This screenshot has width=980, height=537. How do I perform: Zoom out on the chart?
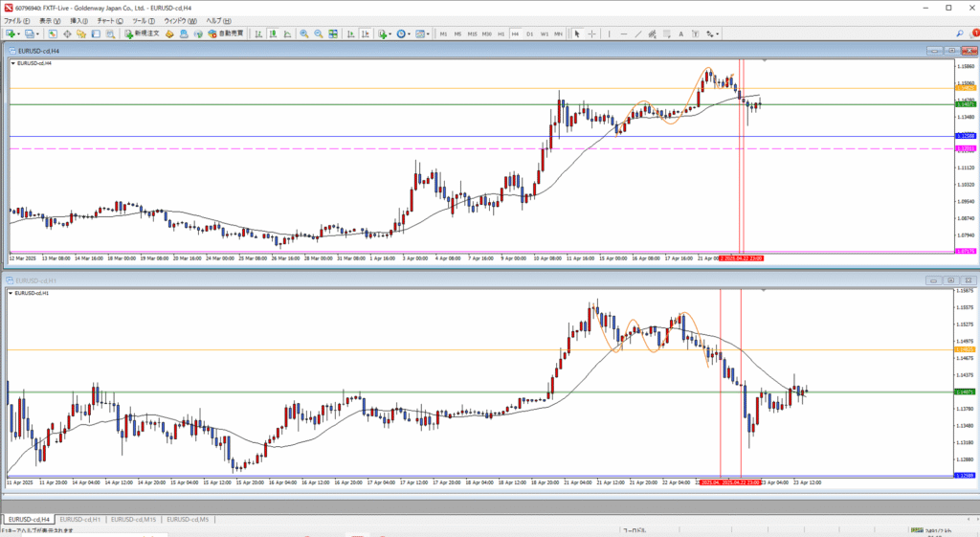(318, 34)
